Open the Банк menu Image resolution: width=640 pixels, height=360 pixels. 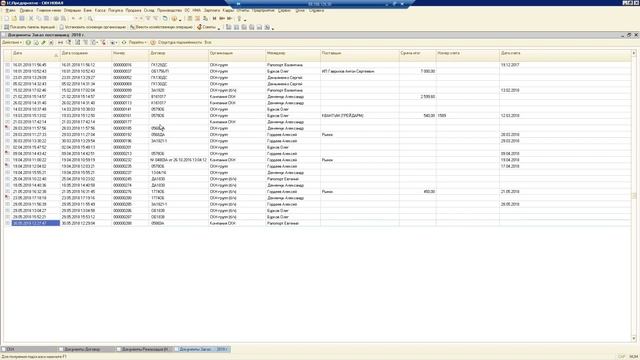88,11
